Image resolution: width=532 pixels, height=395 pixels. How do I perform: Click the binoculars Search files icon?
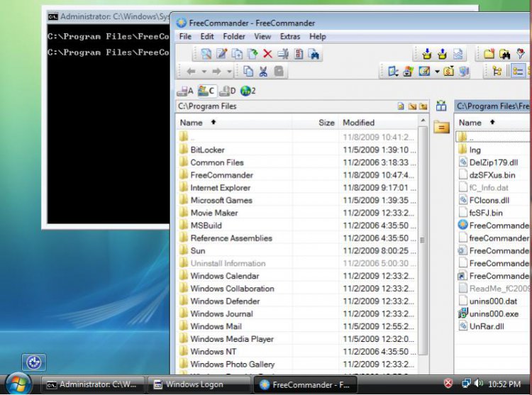point(314,54)
